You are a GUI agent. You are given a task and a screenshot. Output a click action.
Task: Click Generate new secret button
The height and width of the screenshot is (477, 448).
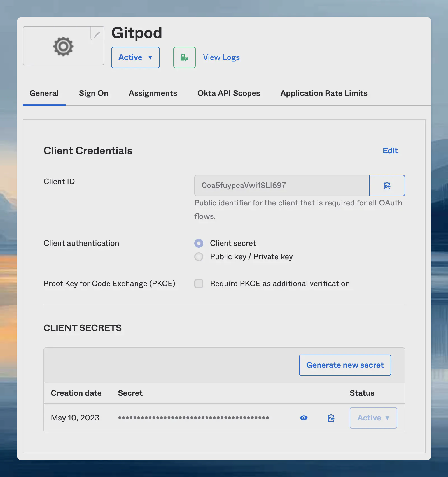(345, 365)
